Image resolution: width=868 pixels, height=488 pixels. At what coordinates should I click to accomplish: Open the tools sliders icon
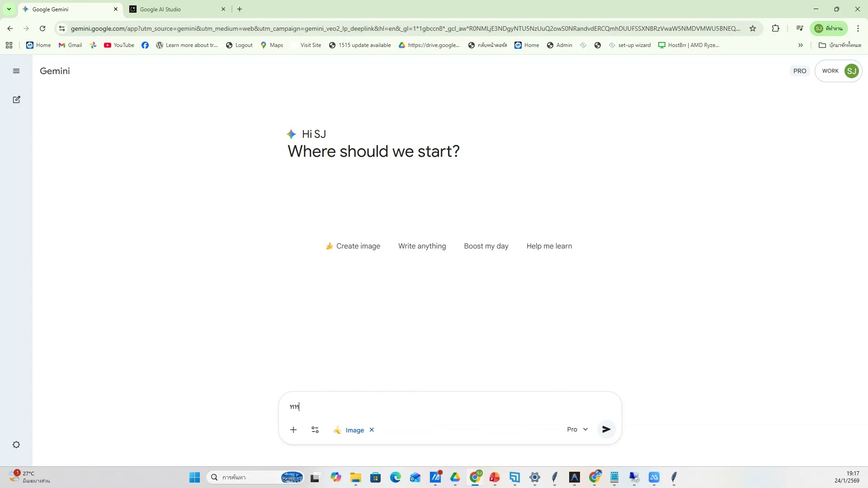[x=315, y=430]
